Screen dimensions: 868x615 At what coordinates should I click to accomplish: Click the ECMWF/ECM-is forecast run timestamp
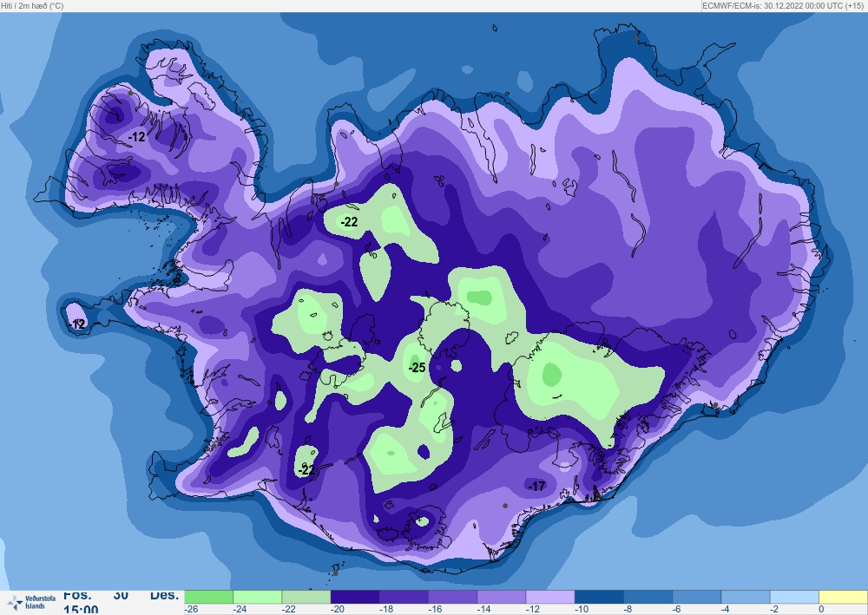(782, 5)
